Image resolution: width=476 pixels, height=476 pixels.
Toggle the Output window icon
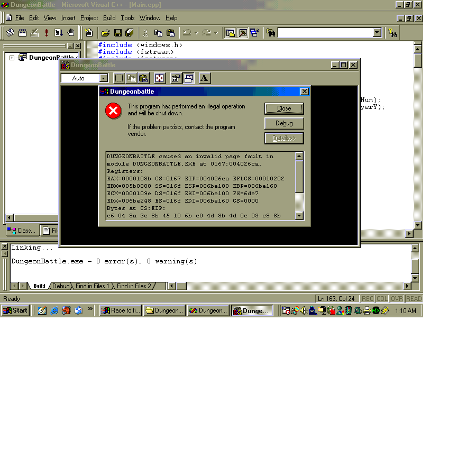point(243,33)
